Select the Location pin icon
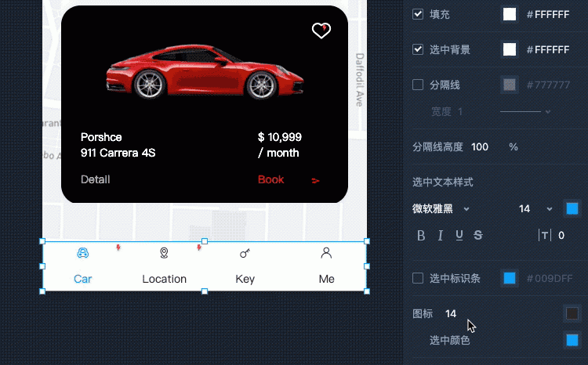Screen dimensions: 588x365 (x=164, y=253)
